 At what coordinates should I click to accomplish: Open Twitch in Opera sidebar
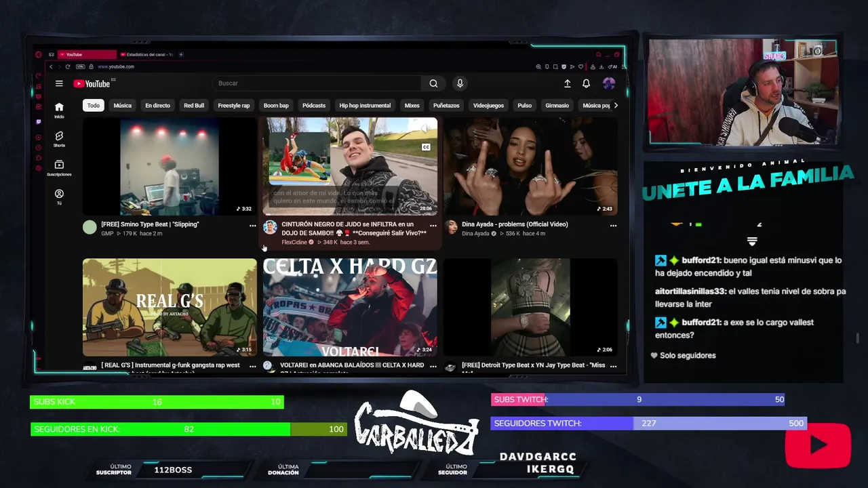[x=39, y=122]
